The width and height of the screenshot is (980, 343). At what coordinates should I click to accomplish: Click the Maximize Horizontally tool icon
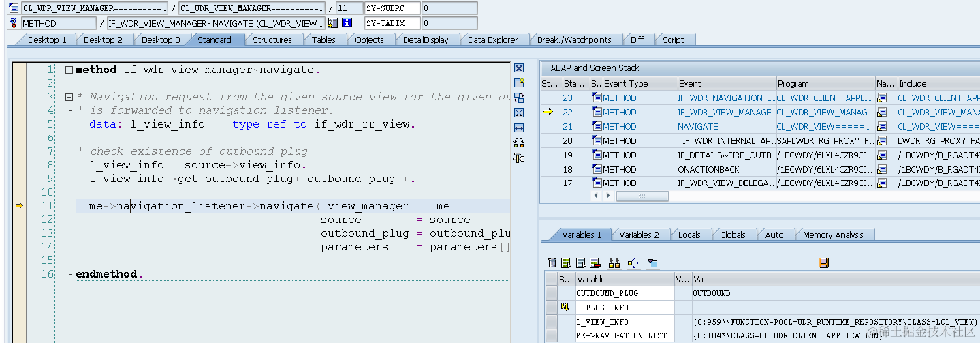[519, 128]
